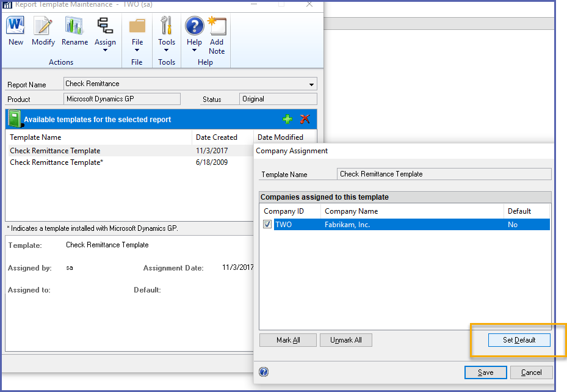Click the File folder icon
The image size is (567, 392).
(137, 26)
